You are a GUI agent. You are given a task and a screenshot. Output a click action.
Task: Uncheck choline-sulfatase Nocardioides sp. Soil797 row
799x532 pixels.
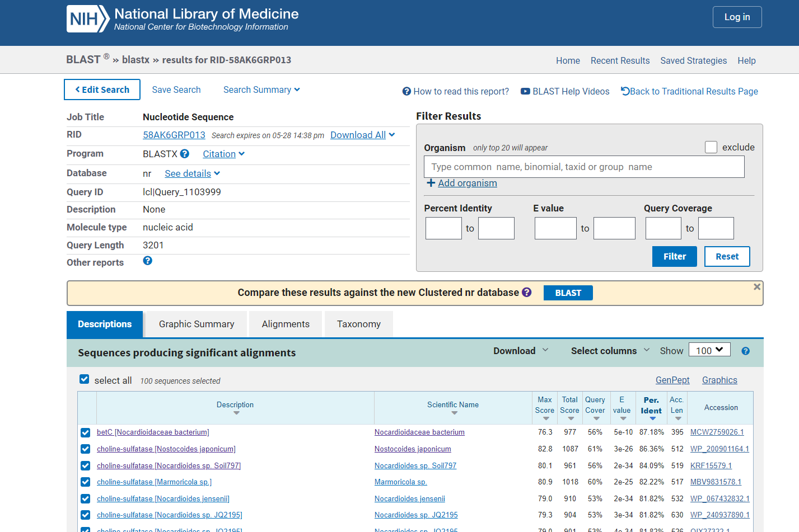point(85,465)
